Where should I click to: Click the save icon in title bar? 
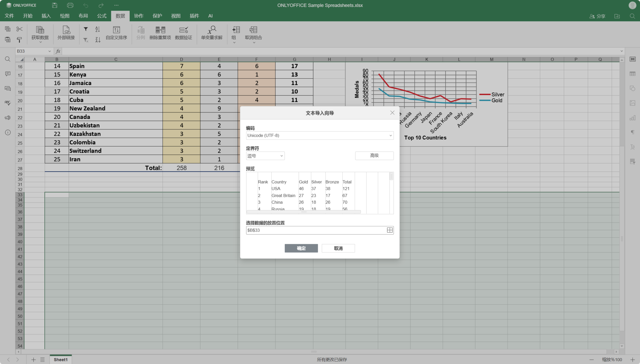click(55, 5)
